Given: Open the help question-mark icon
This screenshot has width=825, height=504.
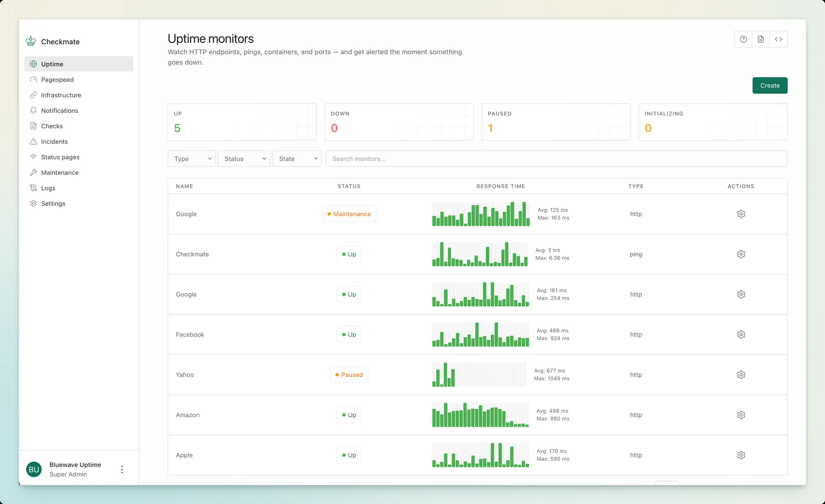Looking at the screenshot, I should [743, 39].
